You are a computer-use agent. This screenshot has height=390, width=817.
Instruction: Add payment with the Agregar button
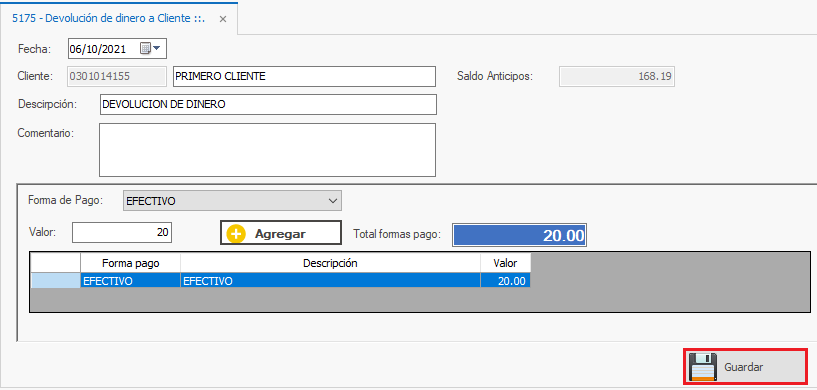pyautogui.click(x=280, y=233)
